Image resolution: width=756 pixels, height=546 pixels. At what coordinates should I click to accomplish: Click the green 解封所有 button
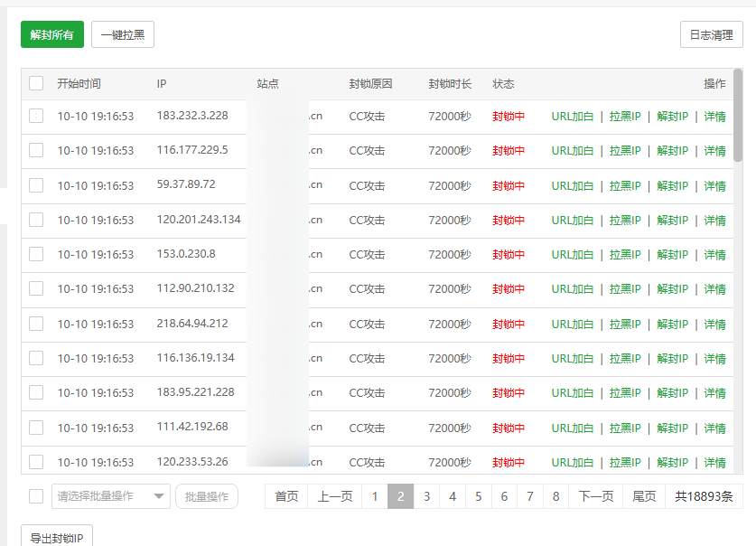[x=51, y=34]
